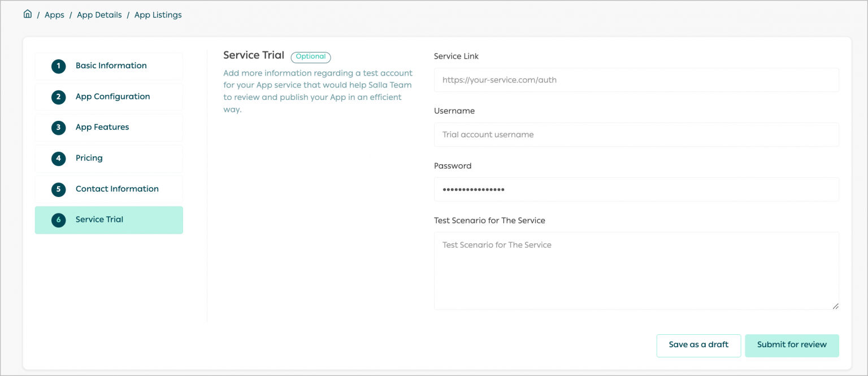Submit the app for review
Image resolution: width=868 pixels, height=376 pixels.
tap(792, 345)
